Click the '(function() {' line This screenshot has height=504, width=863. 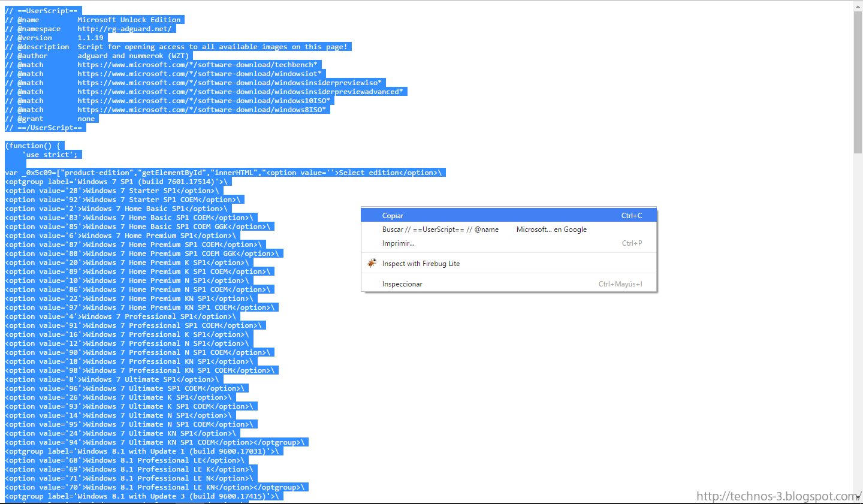pos(33,146)
